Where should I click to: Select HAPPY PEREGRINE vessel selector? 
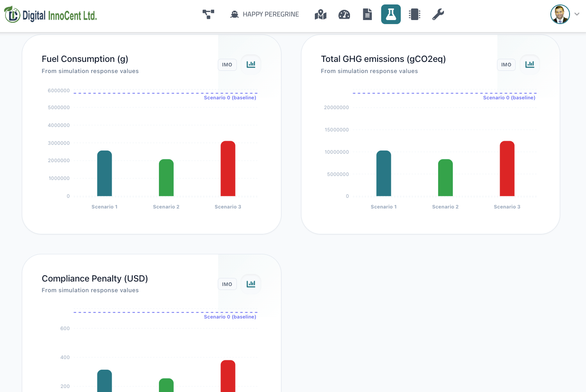tap(265, 14)
